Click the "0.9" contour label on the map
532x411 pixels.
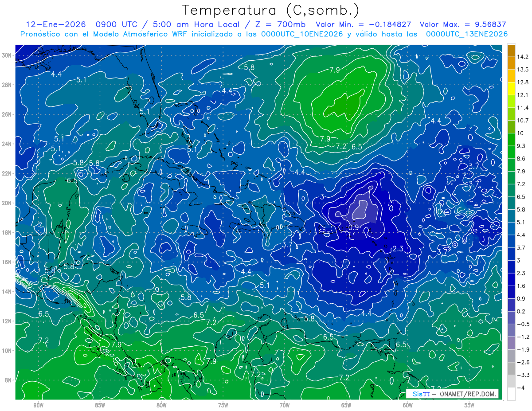pos(354,227)
